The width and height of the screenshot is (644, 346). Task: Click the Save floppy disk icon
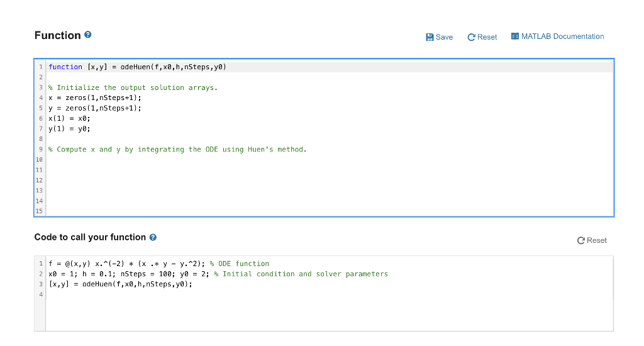pyautogui.click(x=430, y=37)
